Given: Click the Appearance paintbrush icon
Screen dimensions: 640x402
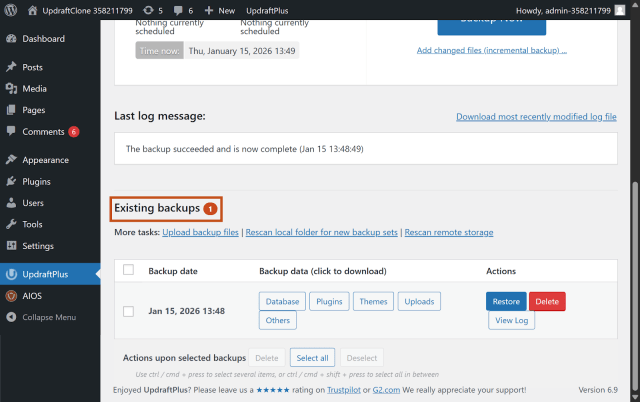Looking at the screenshot, I should [11, 160].
